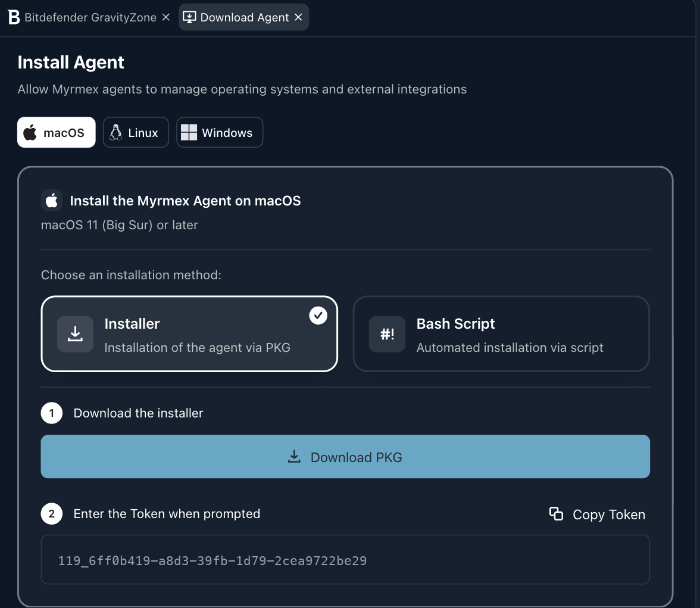Click the Apple icon beside Install heading
The height and width of the screenshot is (608, 700).
click(x=52, y=200)
